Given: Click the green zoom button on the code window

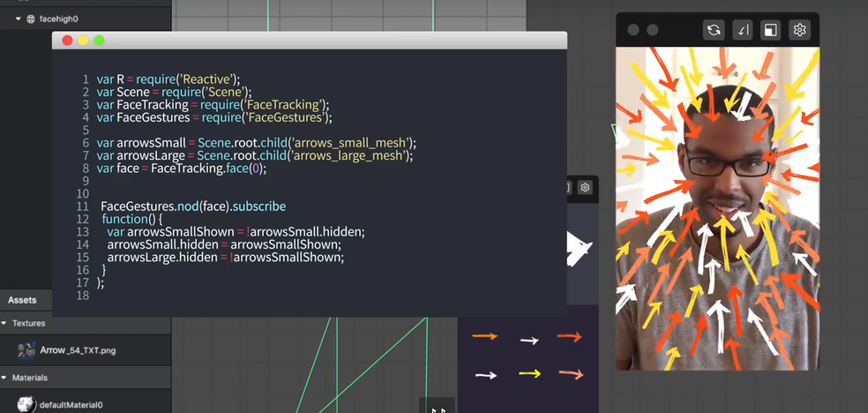Looking at the screenshot, I should click(x=99, y=41).
